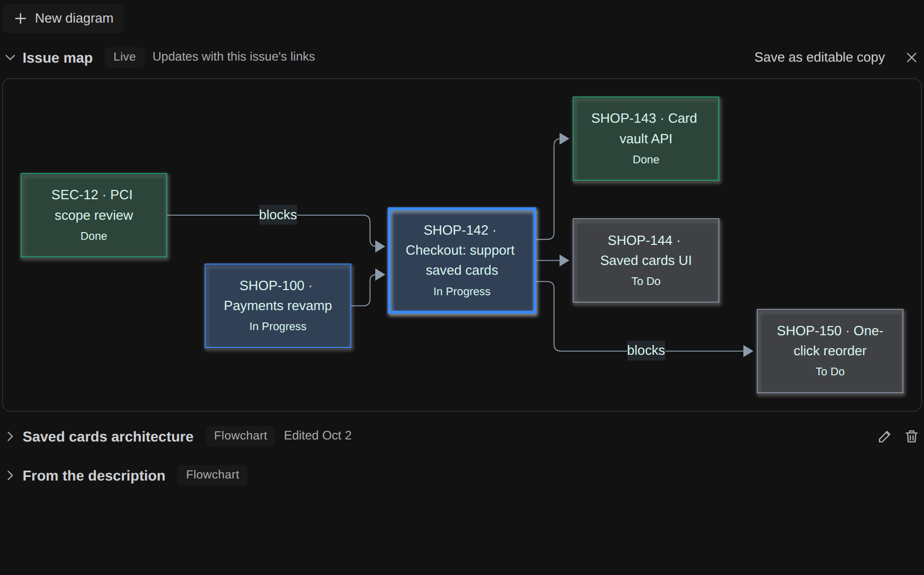This screenshot has height=575, width=924.
Task: Click the Edited Oct 2 text
Action: tap(318, 435)
